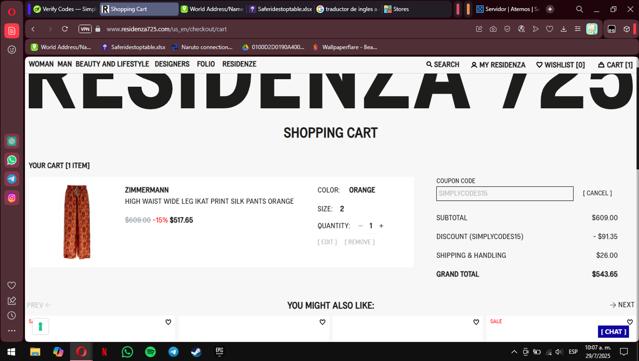Add page to bookmarks heart in address bar

click(550, 29)
